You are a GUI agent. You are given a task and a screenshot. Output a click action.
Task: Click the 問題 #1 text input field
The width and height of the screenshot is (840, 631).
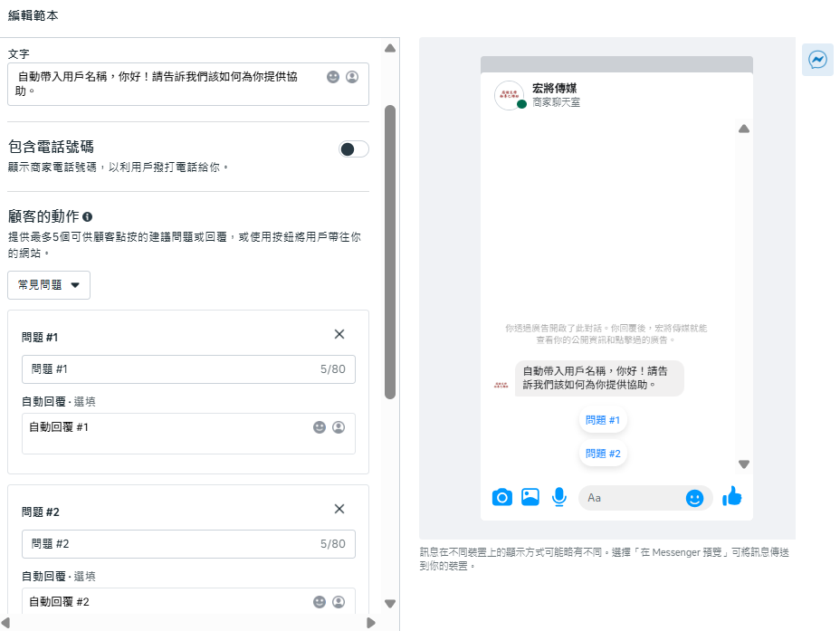(172, 369)
